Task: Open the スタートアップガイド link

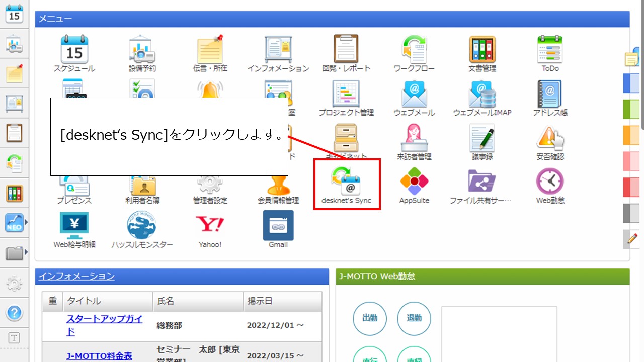Action: pos(105,319)
